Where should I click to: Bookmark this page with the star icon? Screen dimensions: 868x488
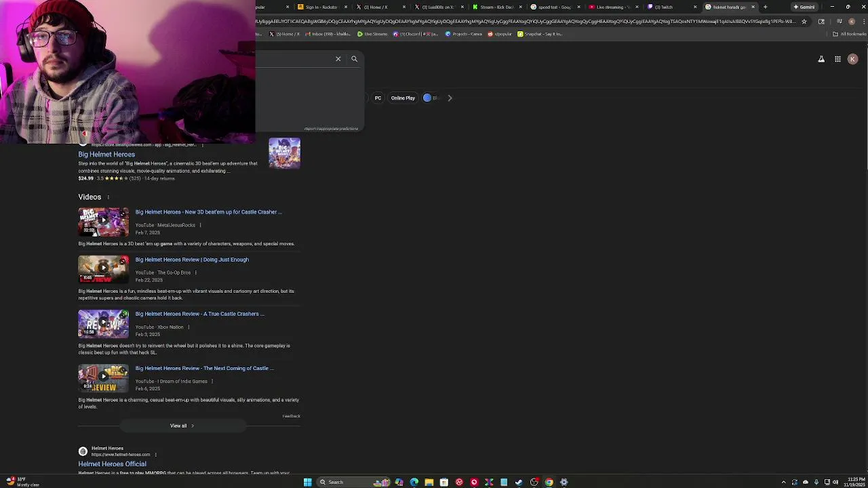[804, 22]
